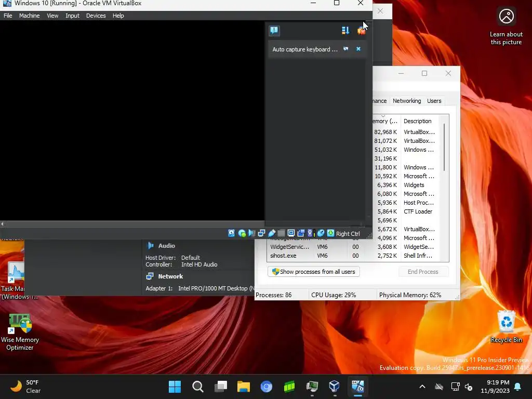The image size is (532, 399).
Task: Open the Machine menu
Action: pyautogui.click(x=29, y=16)
